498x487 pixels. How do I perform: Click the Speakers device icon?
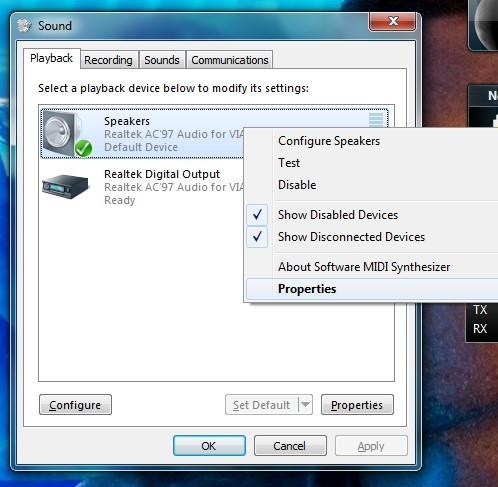[68, 134]
